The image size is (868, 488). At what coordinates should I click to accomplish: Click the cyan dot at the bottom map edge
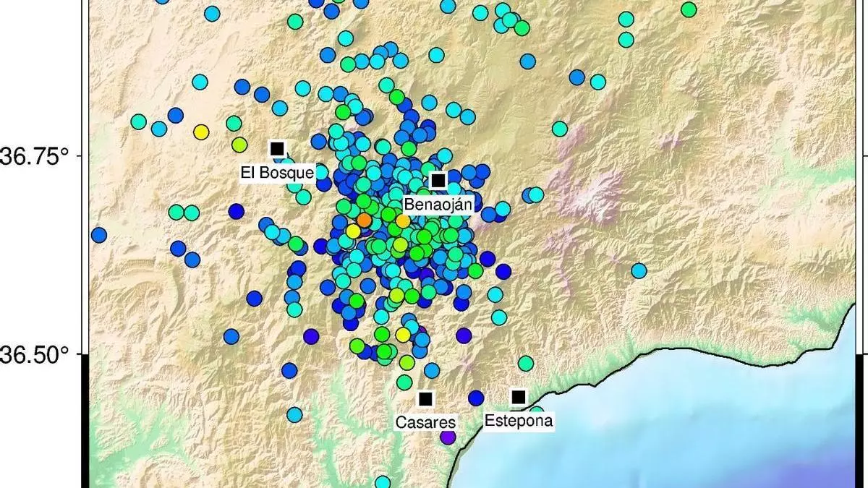(383, 482)
